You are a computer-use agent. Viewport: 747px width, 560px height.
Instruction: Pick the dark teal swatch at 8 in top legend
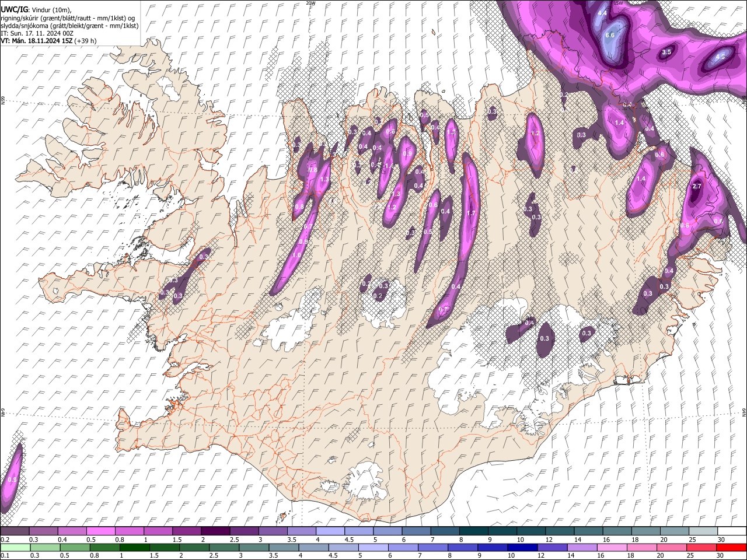point(473,531)
